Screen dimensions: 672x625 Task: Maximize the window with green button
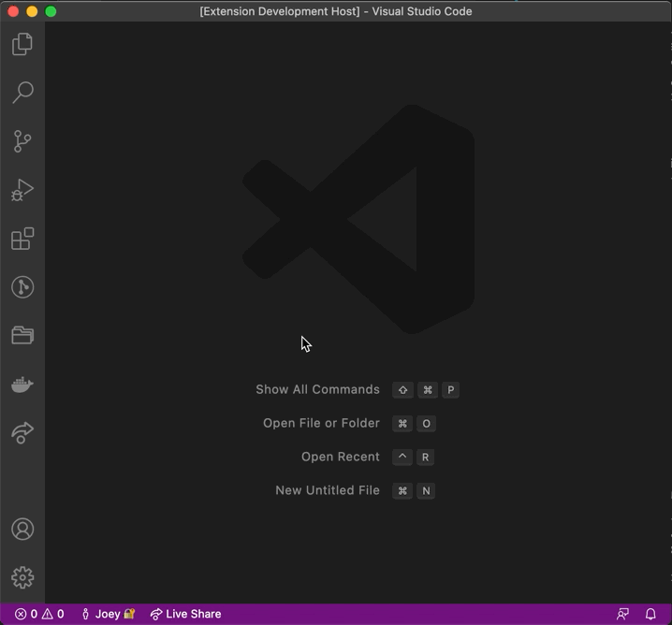coord(51,11)
